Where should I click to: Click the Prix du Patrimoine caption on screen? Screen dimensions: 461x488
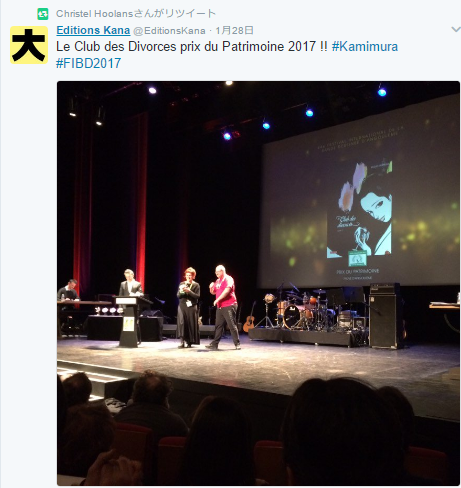[x=358, y=271]
